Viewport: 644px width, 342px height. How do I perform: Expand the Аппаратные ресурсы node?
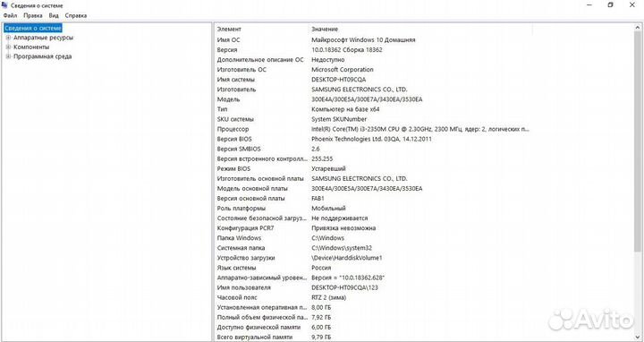8,38
